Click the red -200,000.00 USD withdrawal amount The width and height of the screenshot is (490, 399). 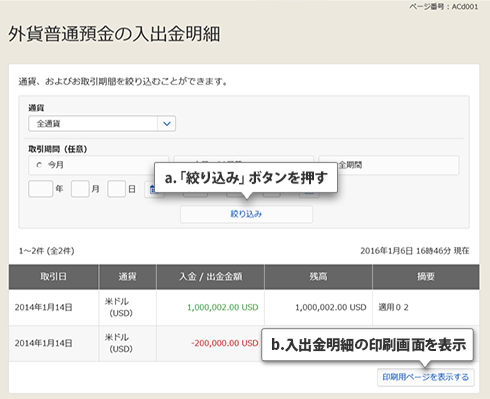(225, 343)
